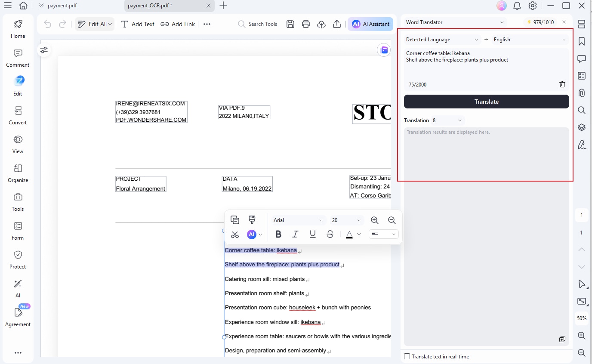Open the Comment section in left sidebar
Image resolution: width=592 pixels, height=364 pixels.
click(18, 59)
